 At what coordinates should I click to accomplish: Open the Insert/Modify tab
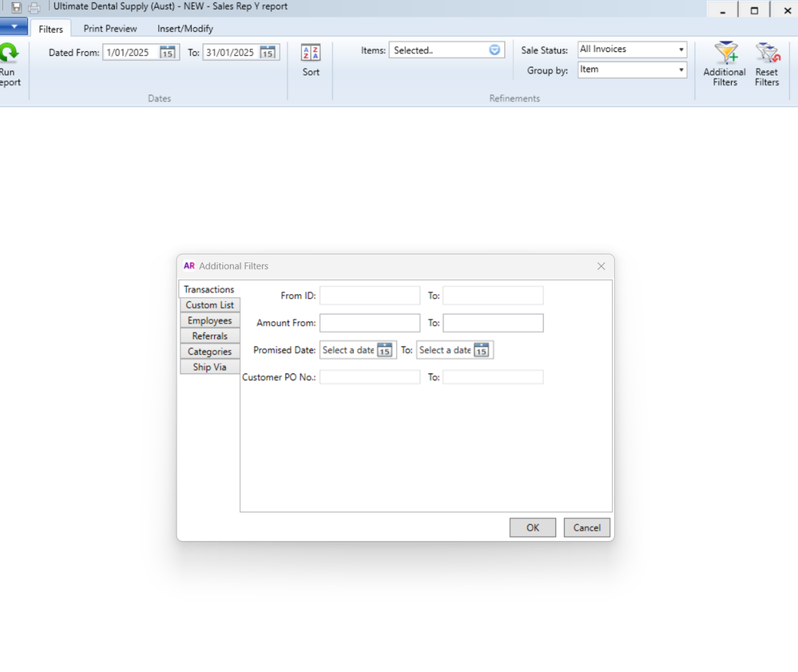click(185, 29)
